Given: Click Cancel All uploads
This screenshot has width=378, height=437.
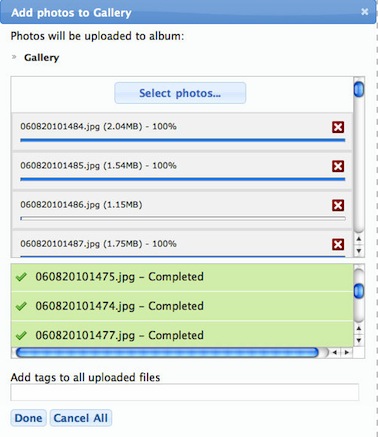Looking at the screenshot, I should coord(81,418).
